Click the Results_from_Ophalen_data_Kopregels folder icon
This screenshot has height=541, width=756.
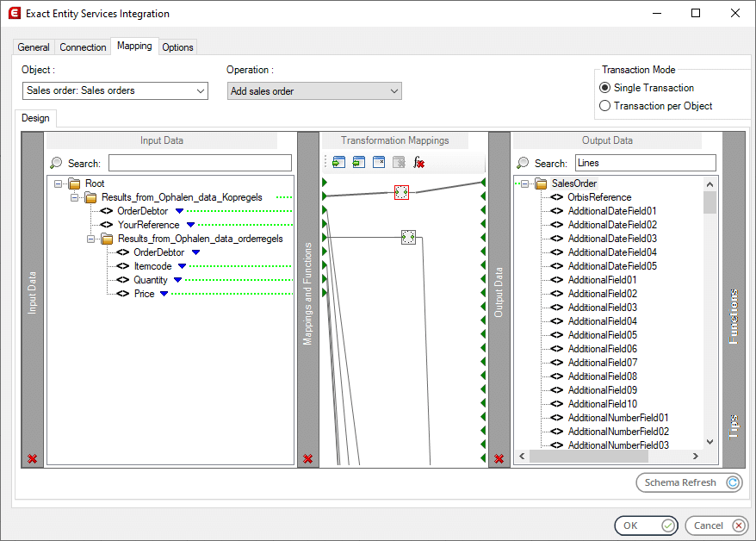90,197
